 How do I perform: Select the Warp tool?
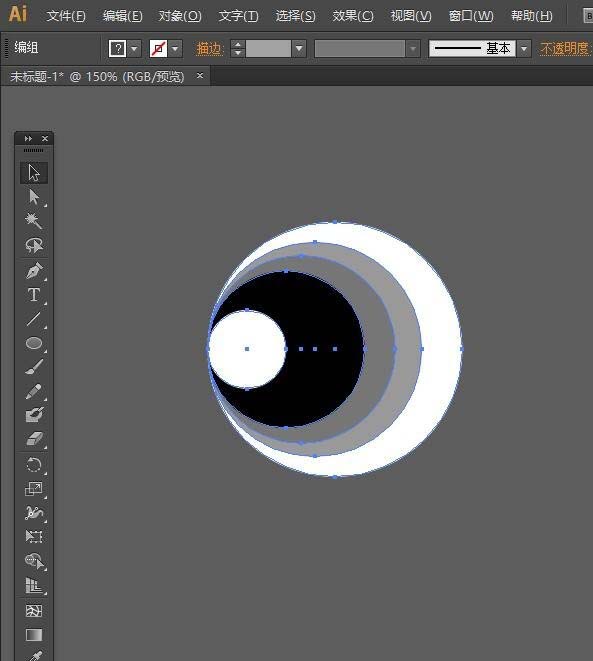click(34, 513)
